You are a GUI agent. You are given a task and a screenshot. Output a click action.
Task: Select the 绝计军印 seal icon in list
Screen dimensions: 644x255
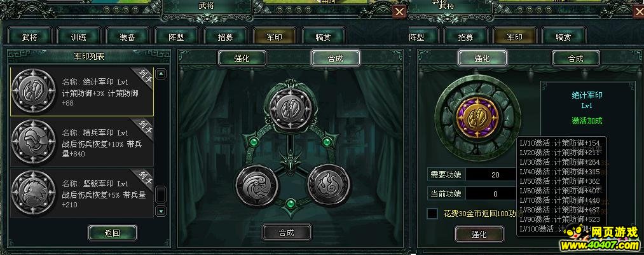point(33,91)
